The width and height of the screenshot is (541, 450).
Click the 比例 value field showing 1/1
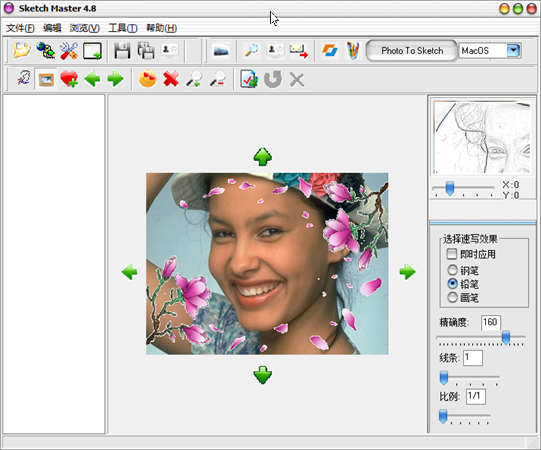tap(476, 396)
